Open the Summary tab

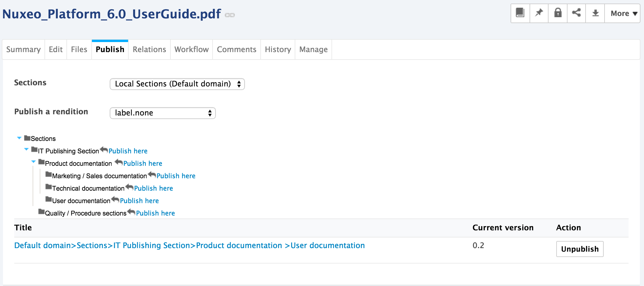(23, 49)
